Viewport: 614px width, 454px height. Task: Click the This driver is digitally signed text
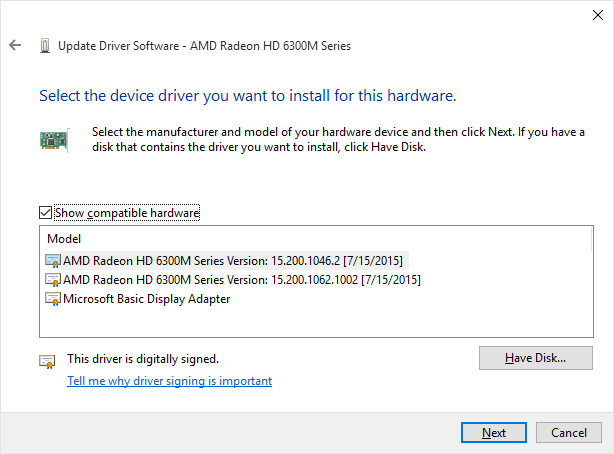143,359
